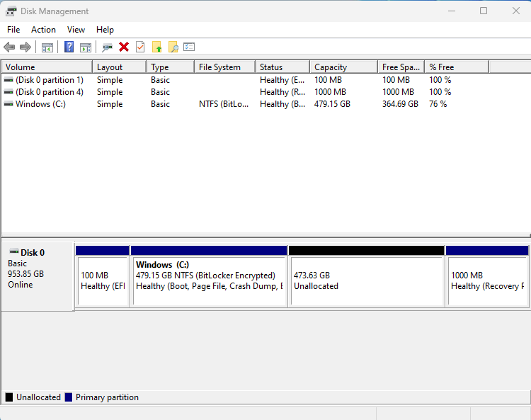The height and width of the screenshot is (420, 531).
Task: Click the red X Delete icon
Action: tap(124, 47)
